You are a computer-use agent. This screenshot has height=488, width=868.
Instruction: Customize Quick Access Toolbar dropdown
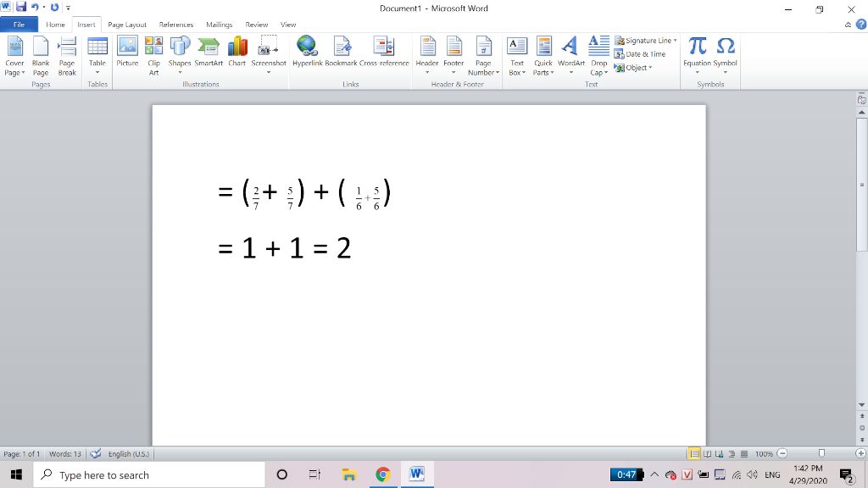[68, 8]
